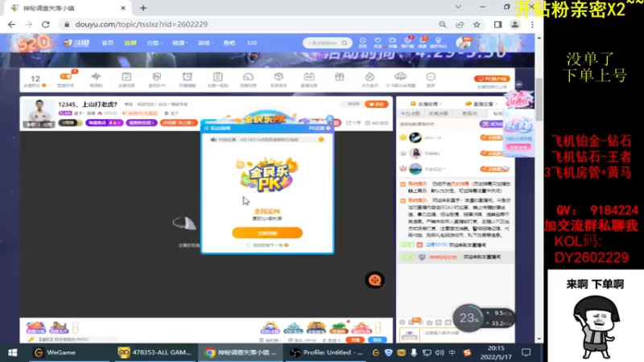Click the orange follow button on the streamer card

(377, 105)
